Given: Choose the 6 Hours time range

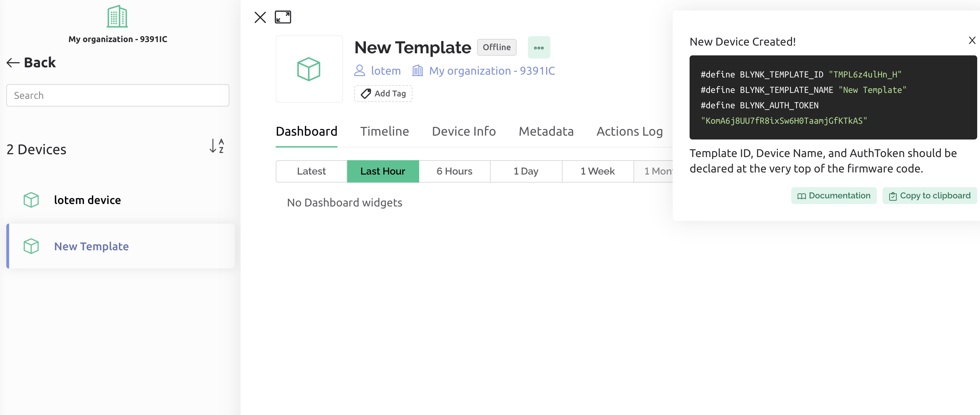Looking at the screenshot, I should pyautogui.click(x=454, y=171).
